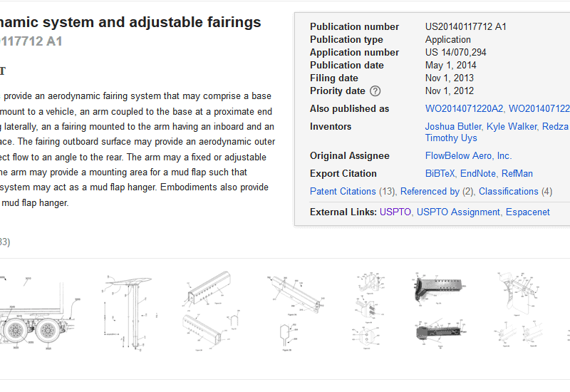View the mounting base brackets drawing thumbnail
This screenshot has width=570, height=392.
[x=368, y=311]
